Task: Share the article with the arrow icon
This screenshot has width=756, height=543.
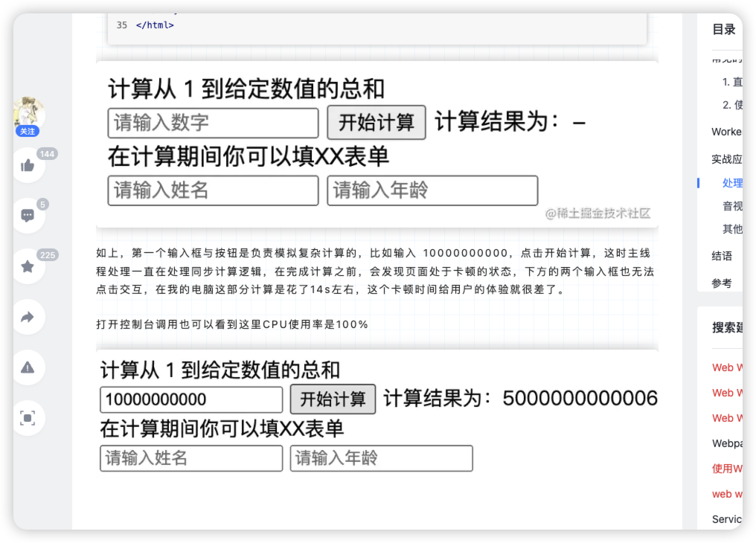Action: click(28, 317)
